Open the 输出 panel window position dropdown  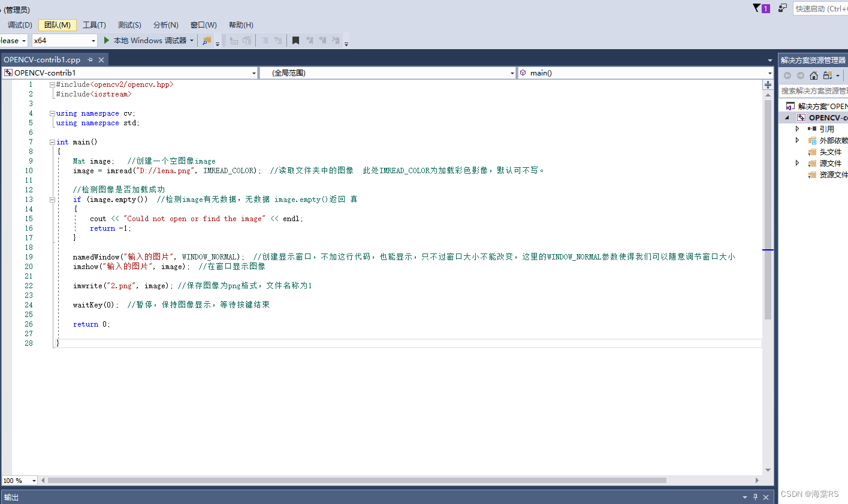pos(744,497)
